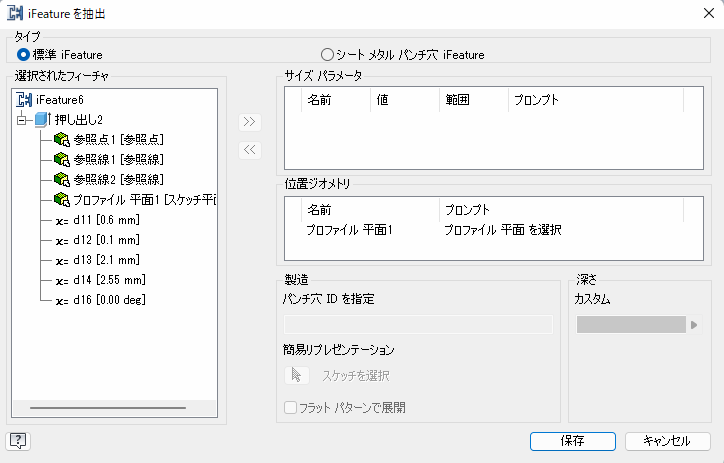Click the パンチ穴 ID input field
Screen dimensions: 724x463
pyautogui.click(x=418, y=325)
